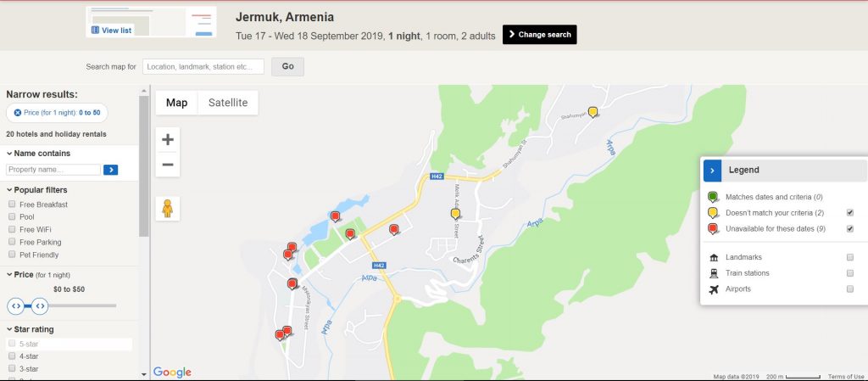This screenshot has height=381, width=868.
Task: Enable the Free Breakfast filter checkbox
Action: (x=12, y=204)
